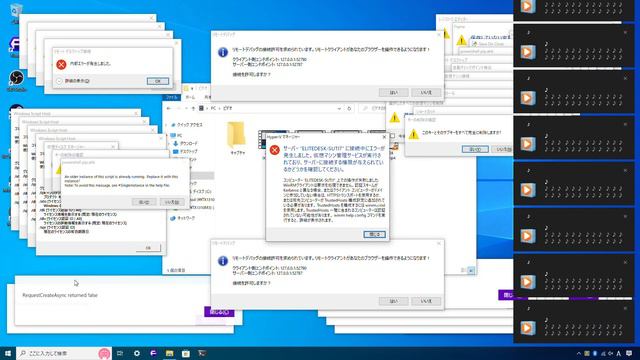Click いいえ in the upper remote debugging dialog

coord(426,93)
